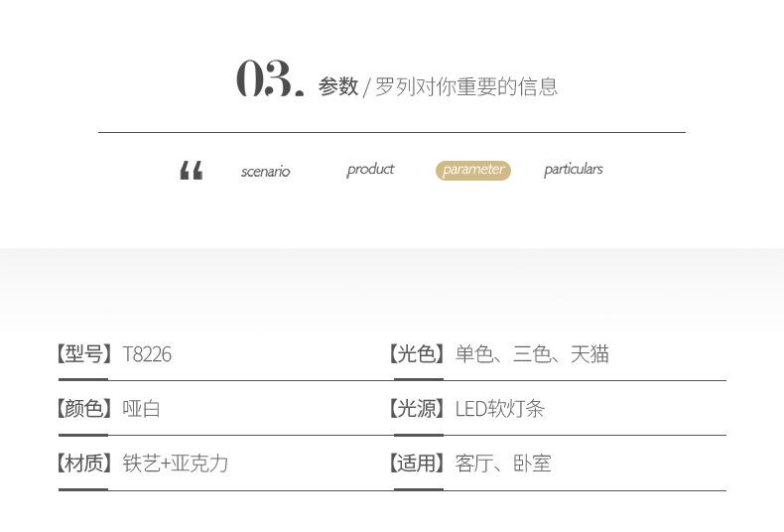Click the 【光源】 label

click(417, 409)
